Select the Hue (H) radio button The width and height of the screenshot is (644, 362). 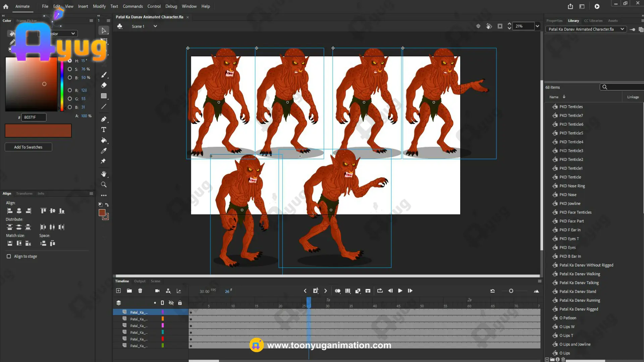[70, 61]
